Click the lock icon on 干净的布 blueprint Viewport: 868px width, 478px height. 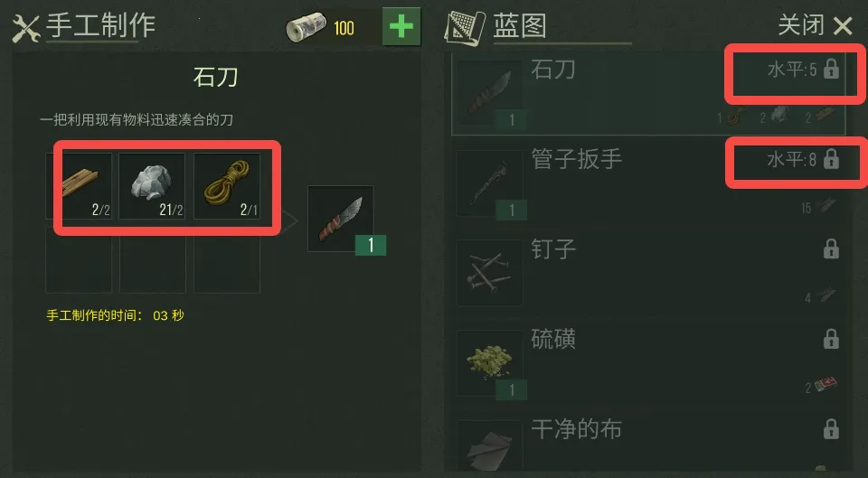pos(831,429)
